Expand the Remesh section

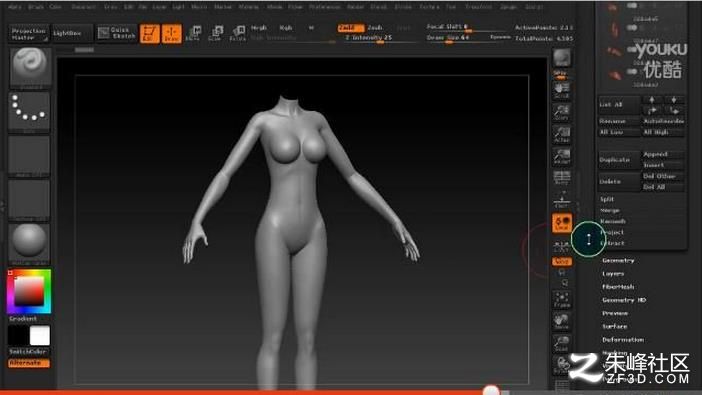(612, 221)
